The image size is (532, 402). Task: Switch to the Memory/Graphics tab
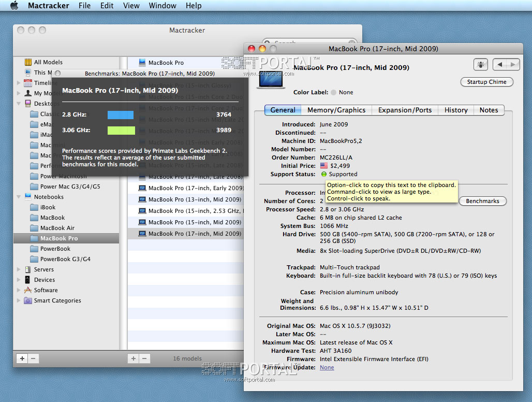[x=336, y=110]
